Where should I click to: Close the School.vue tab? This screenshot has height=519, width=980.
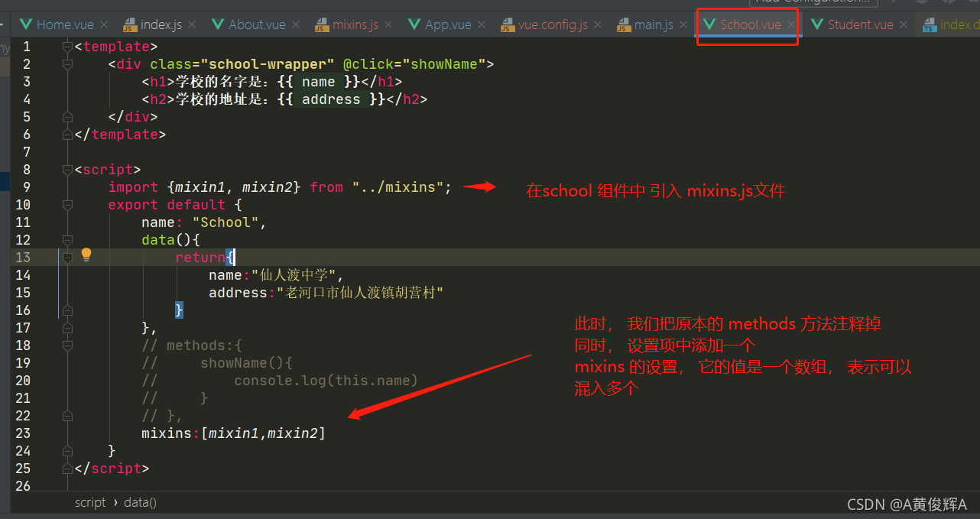tap(793, 25)
